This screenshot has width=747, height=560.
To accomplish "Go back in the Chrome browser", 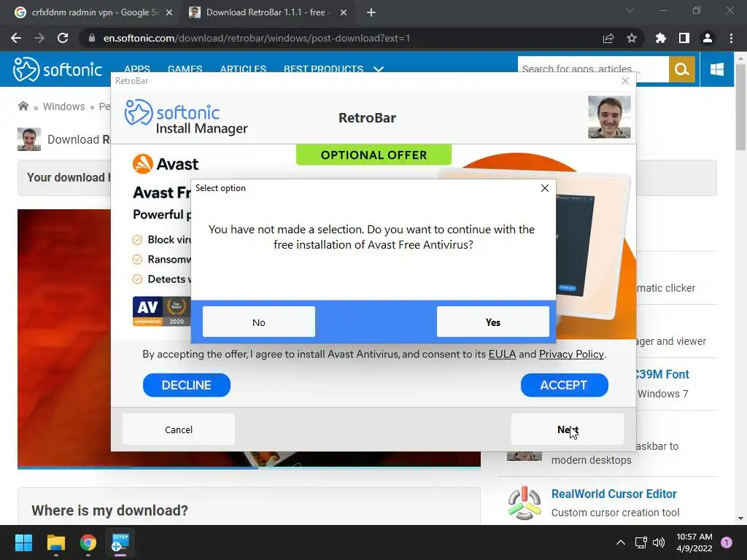I will coord(16,38).
